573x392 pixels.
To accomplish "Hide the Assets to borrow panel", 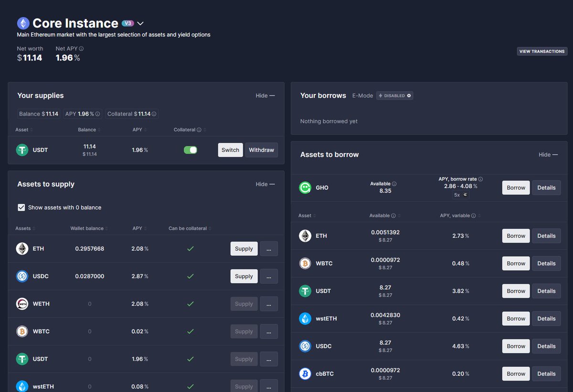I will (x=548, y=155).
